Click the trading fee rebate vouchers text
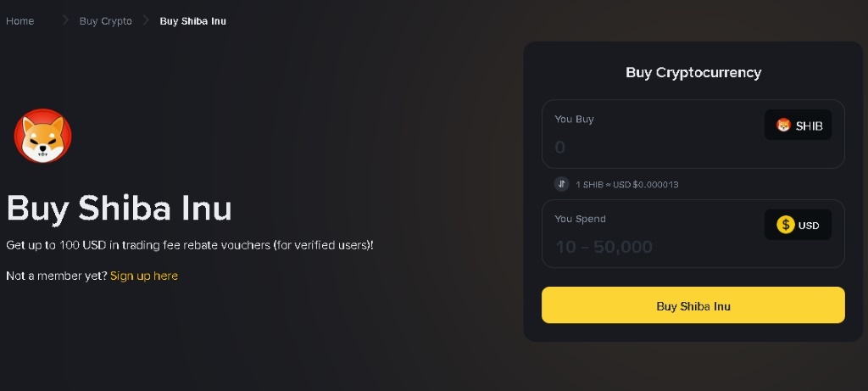The image size is (868, 391). (189, 245)
